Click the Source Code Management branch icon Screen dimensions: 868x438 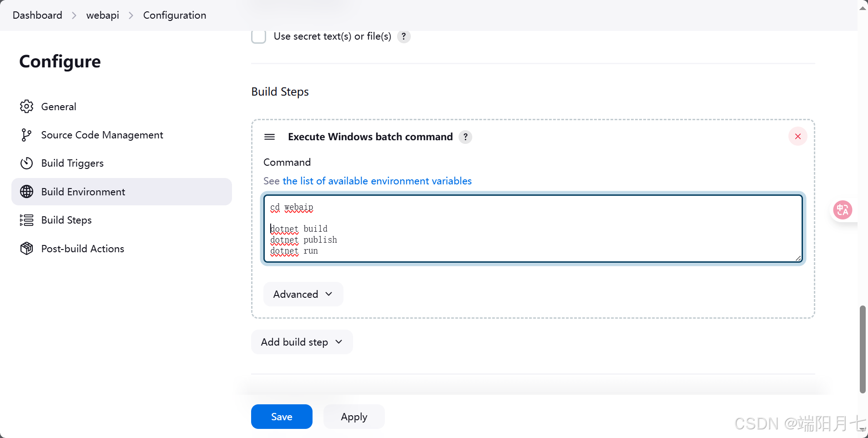pos(26,135)
